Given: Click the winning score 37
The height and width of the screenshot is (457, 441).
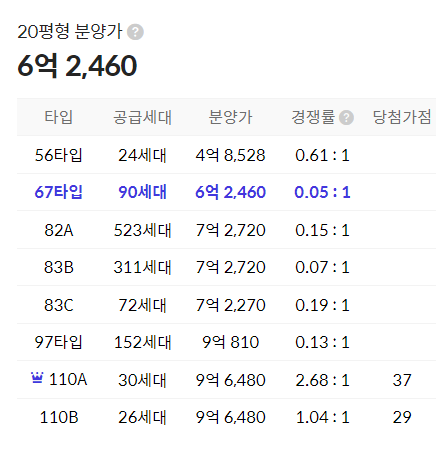Looking at the screenshot, I should tap(402, 380).
